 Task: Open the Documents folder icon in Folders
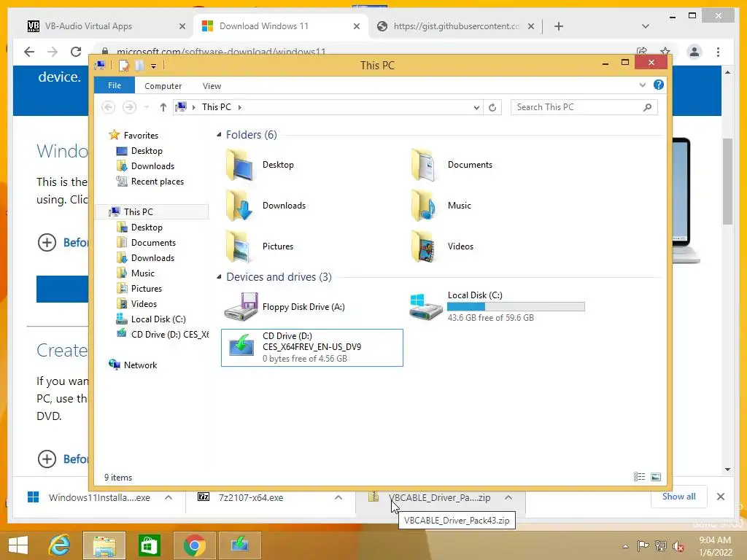tap(424, 165)
